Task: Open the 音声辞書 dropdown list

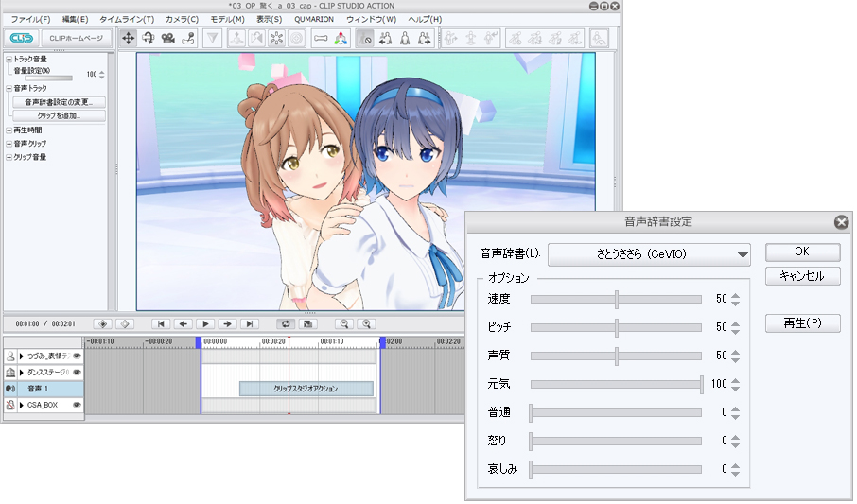Action: tap(648, 254)
